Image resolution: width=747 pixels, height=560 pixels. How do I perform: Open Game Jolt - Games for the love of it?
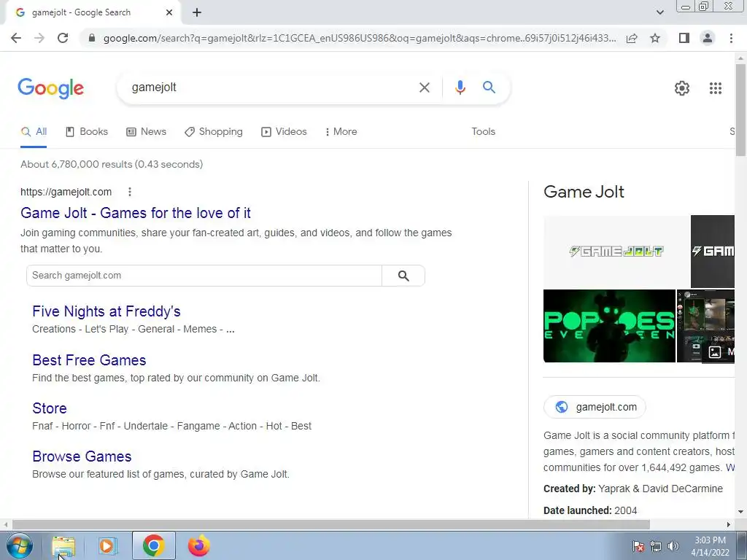tap(135, 213)
